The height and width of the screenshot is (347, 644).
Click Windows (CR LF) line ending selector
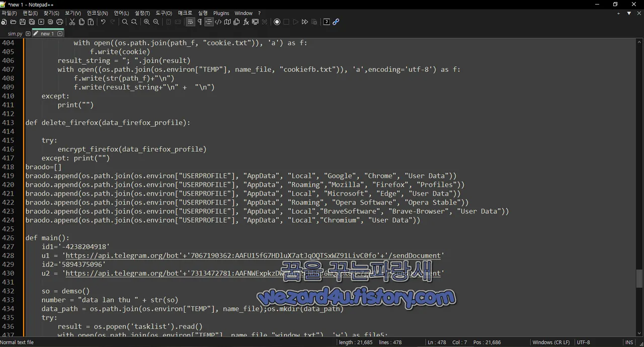pos(551,342)
